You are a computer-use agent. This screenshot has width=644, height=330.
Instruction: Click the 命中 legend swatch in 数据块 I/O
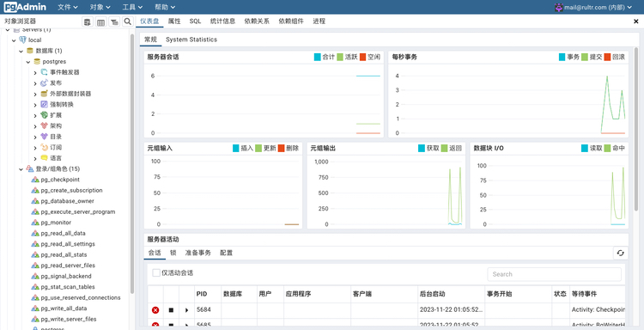coord(607,149)
